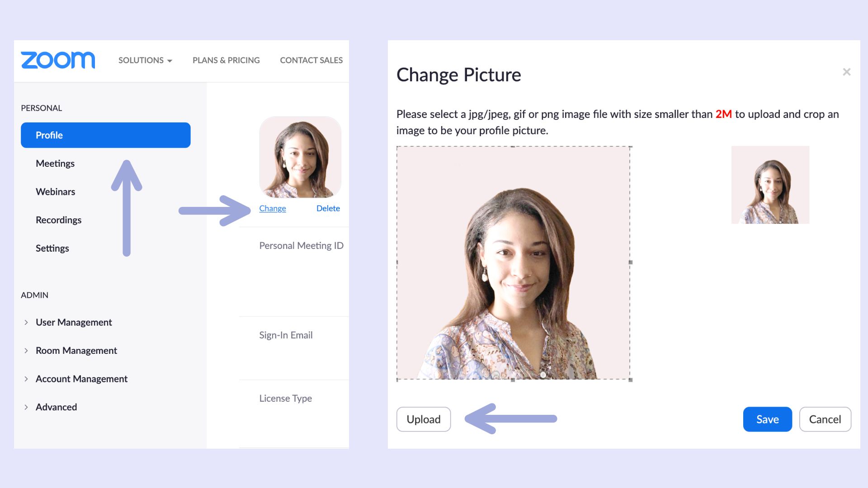
Task: Open the Solutions dropdown menu
Action: pos(145,60)
